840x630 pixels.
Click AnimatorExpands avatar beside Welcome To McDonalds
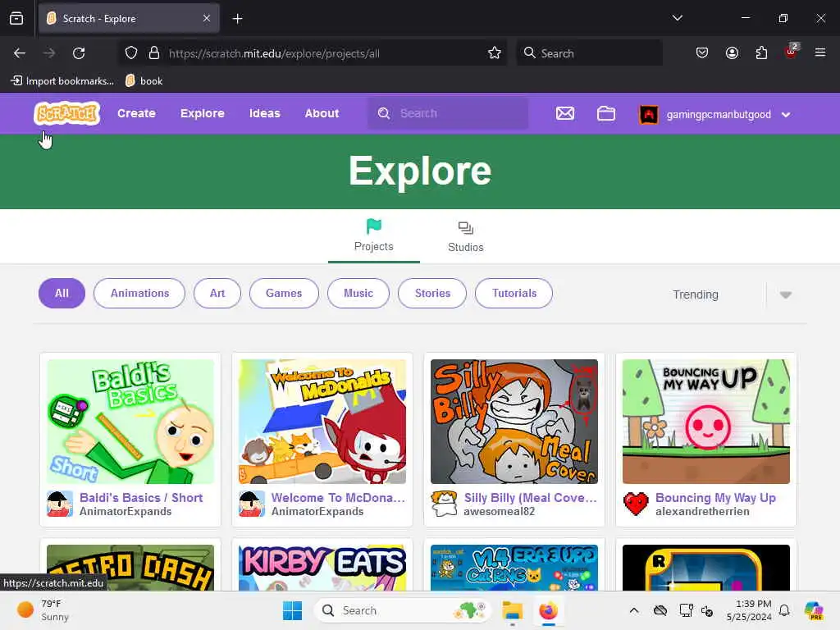252,504
